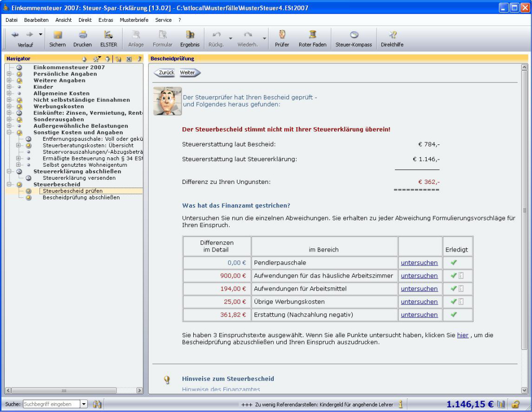Click the Rückg. undo icon

216,35
